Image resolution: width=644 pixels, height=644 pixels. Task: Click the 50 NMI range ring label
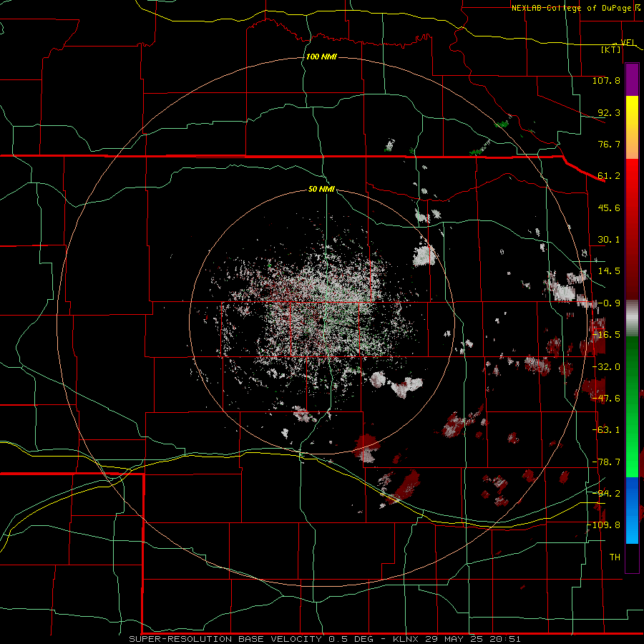321,190
